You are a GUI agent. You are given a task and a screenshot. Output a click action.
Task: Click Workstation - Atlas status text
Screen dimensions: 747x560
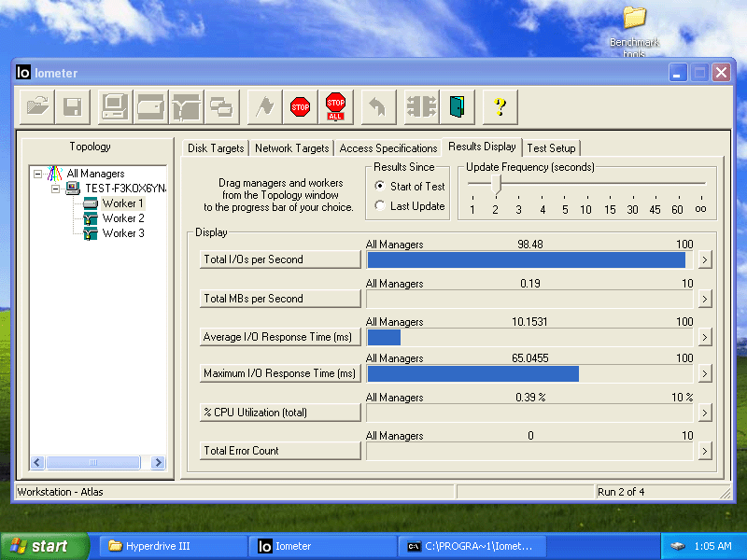[x=60, y=492]
